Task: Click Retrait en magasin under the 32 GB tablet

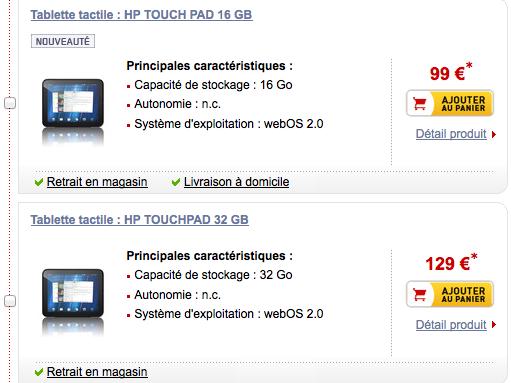Action: [x=97, y=372]
